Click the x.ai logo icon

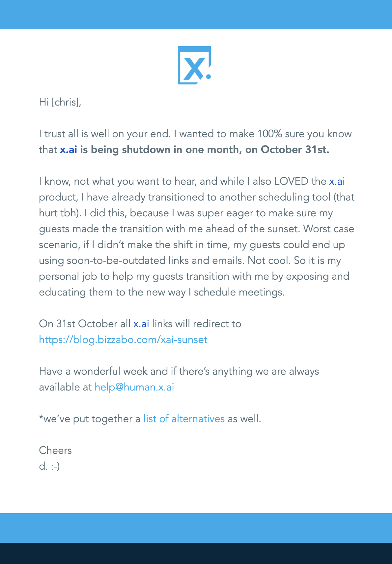(x=194, y=65)
